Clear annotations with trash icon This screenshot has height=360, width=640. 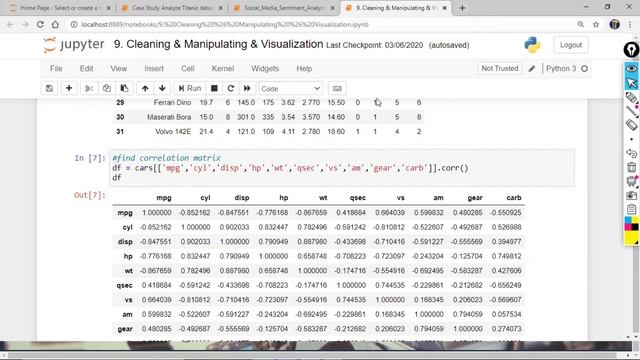click(631, 167)
